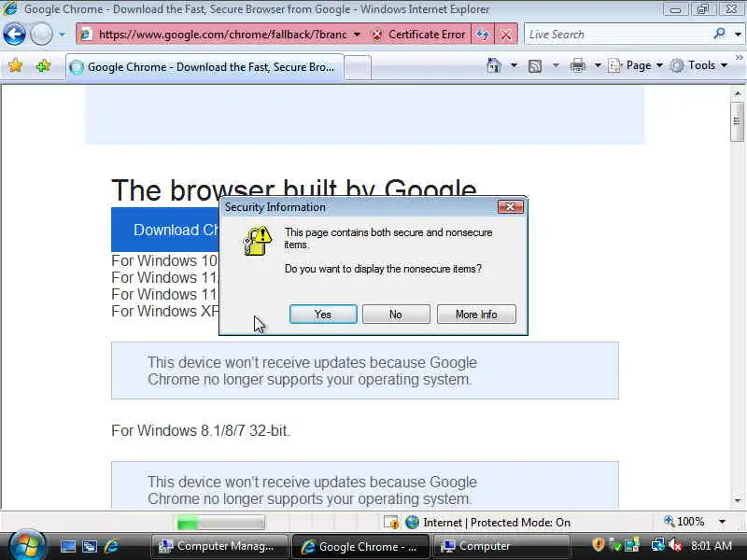Click the Add to Favorites icon
Screen dimensions: 747x560
(43, 65)
